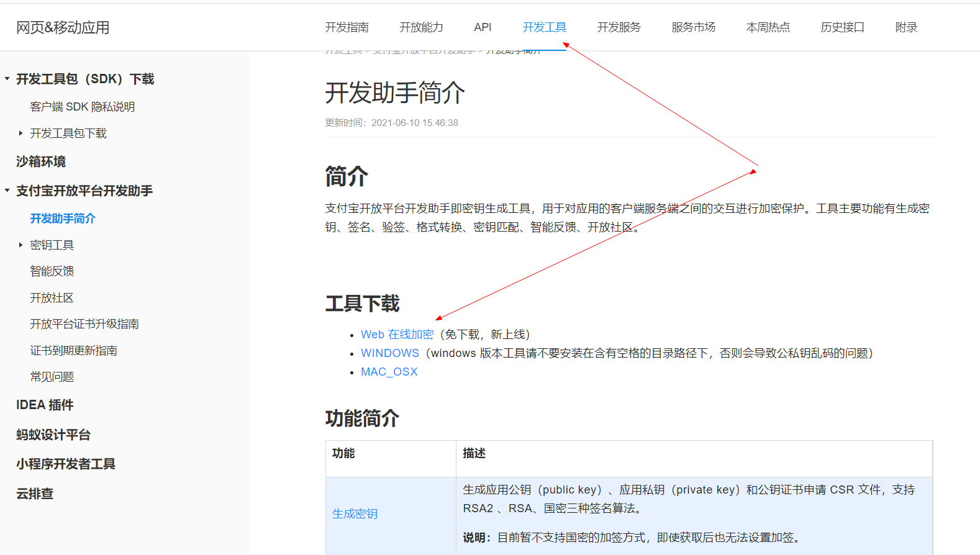Screen dimensions: 980x555
Task: Open 支付宝开放平台开发助手 section
Action: click(x=84, y=191)
